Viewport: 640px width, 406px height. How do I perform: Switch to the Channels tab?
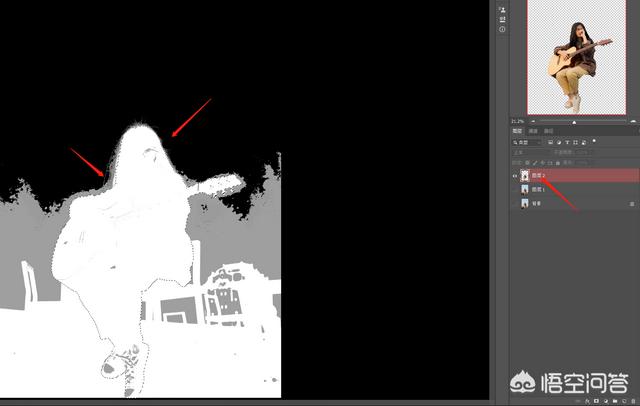click(533, 131)
